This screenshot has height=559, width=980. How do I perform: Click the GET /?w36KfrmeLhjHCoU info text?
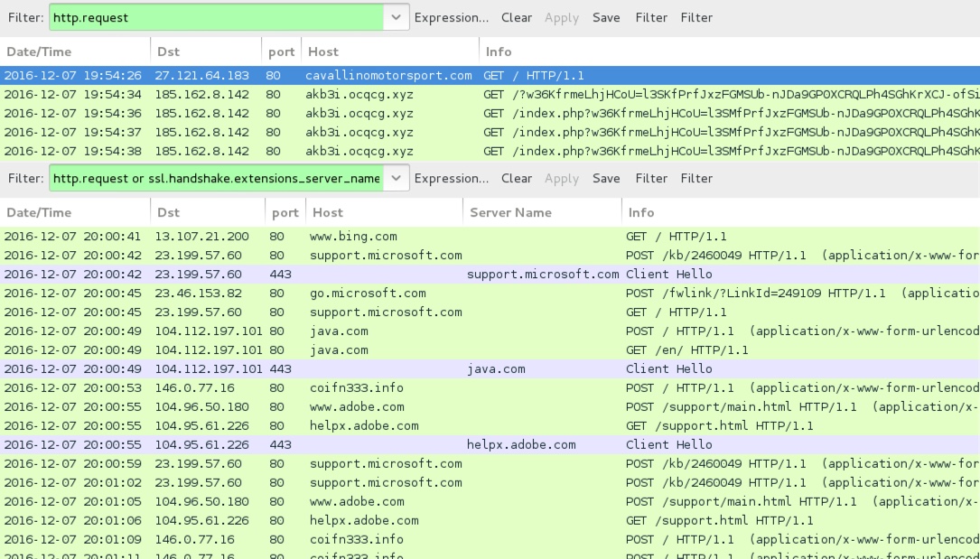[732, 95]
